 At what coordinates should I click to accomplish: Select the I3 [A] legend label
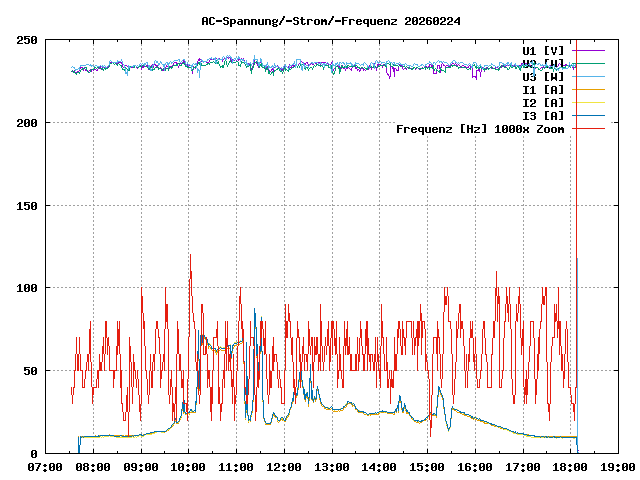(x=543, y=116)
